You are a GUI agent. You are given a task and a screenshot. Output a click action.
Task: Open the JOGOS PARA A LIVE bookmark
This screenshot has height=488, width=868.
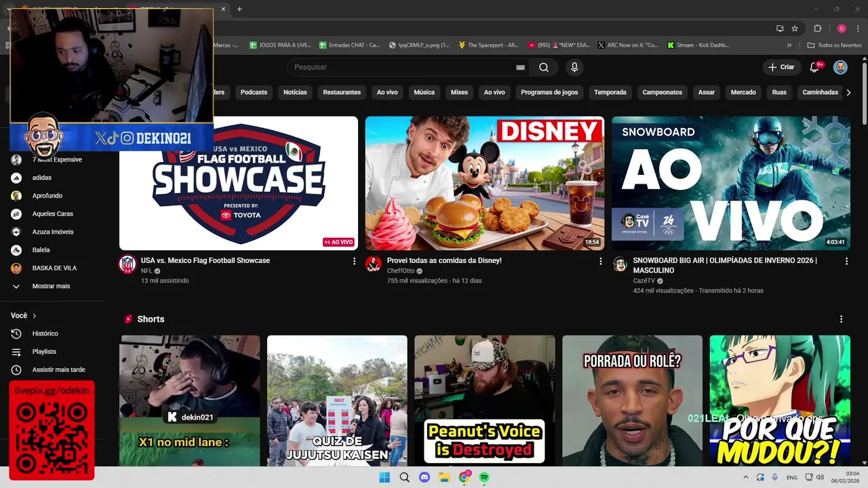click(280, 45)
